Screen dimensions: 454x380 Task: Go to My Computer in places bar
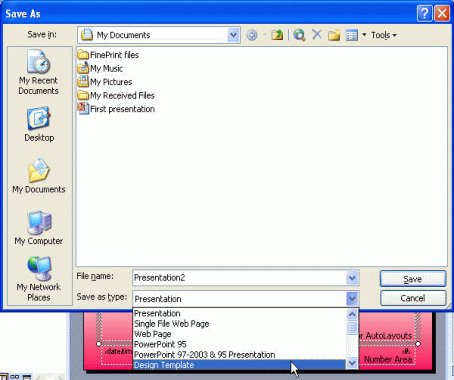39,228
